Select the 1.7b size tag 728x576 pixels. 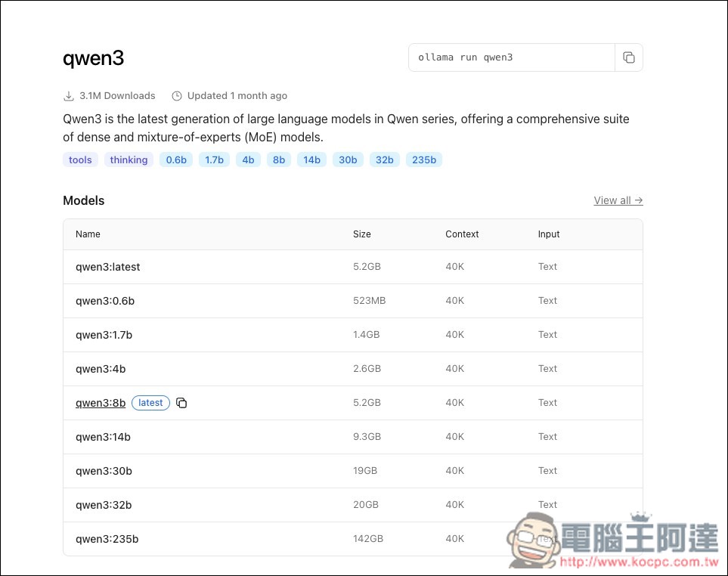[214, 159]
